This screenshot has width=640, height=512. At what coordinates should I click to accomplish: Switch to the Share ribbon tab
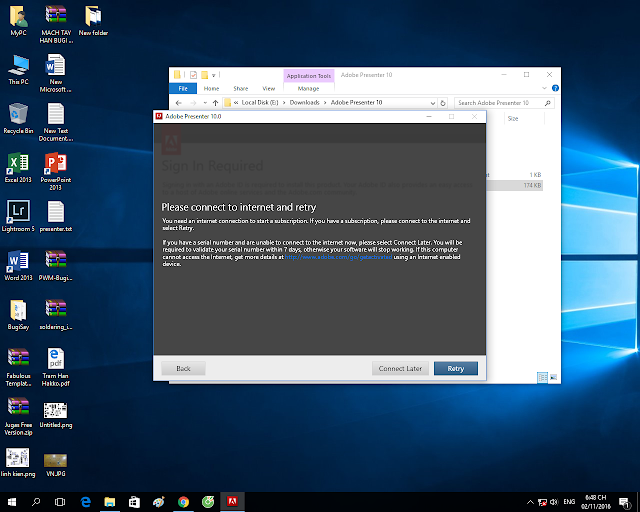240,88
